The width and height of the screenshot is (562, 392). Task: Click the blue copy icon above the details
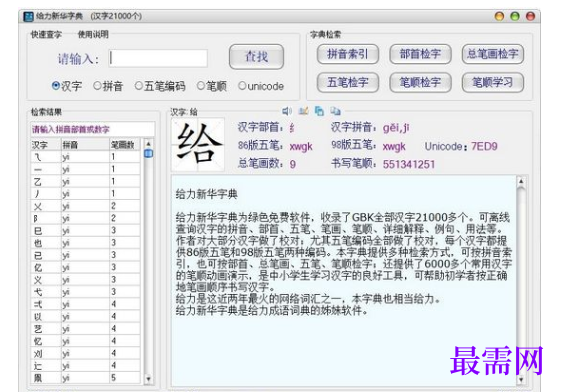coord(319,111)
